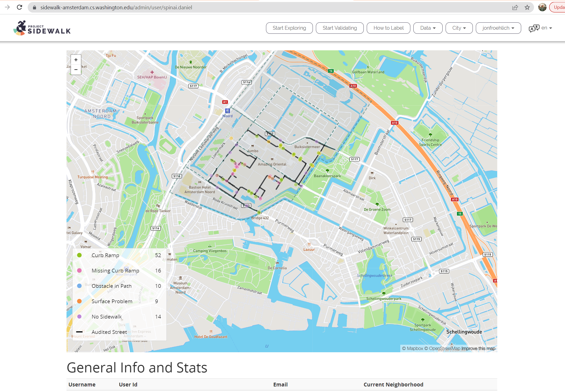The height and width of the screenshot is (392, 565).
Task: Click Start Exploring in the navbar
Action: click(289, 28)
